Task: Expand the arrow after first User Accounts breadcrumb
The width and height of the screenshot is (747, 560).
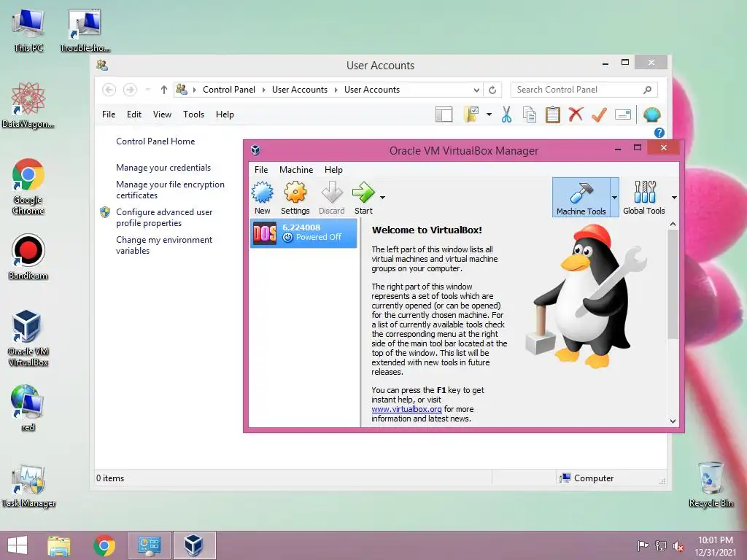Action: pyautogui.click(x=336, y=90)
